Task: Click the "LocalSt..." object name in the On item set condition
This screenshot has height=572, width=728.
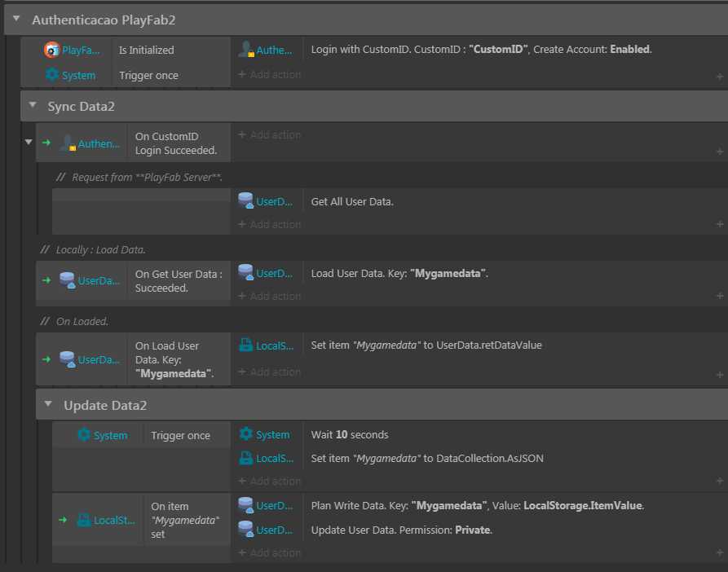Action: pos(115,521)
